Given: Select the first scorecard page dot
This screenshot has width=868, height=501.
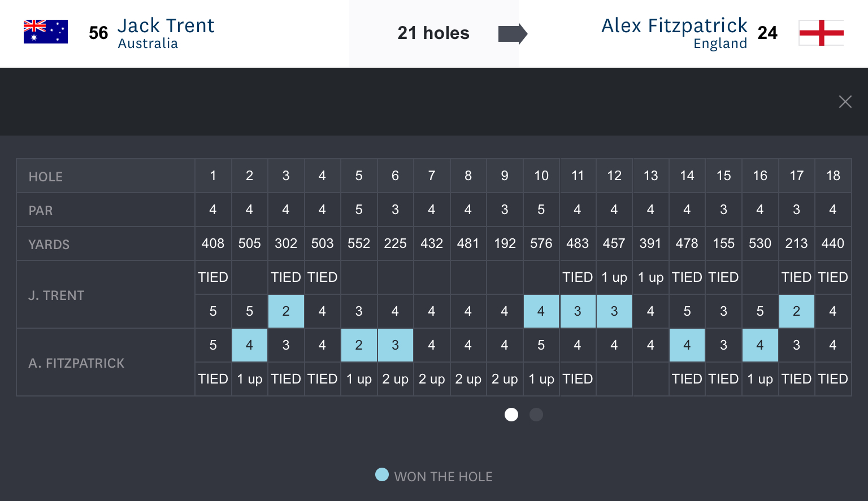Looking at the screenshot, I should [511, 415].
